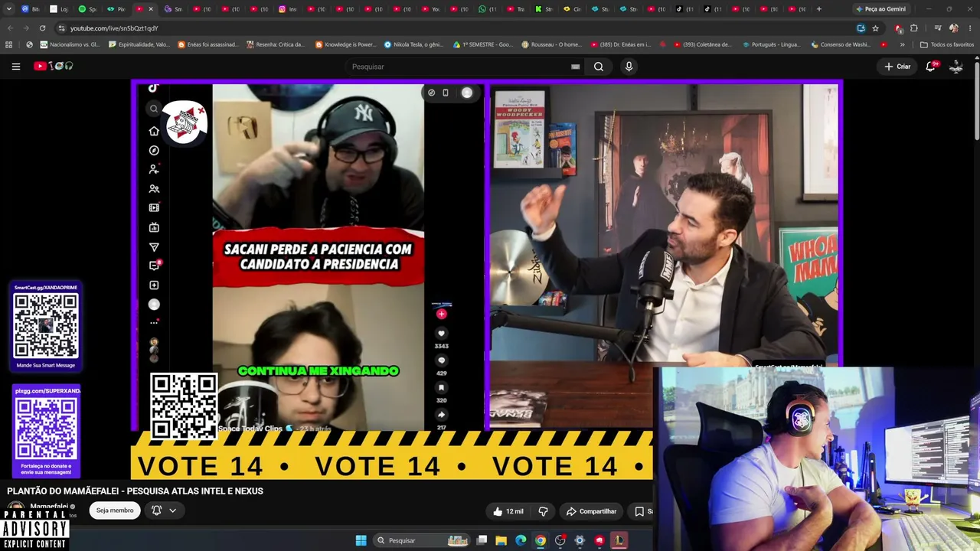The height and width of the screenshot is (551, 980).
Task: Go back with the browser back arrow
Action: (x=10, y=28)
